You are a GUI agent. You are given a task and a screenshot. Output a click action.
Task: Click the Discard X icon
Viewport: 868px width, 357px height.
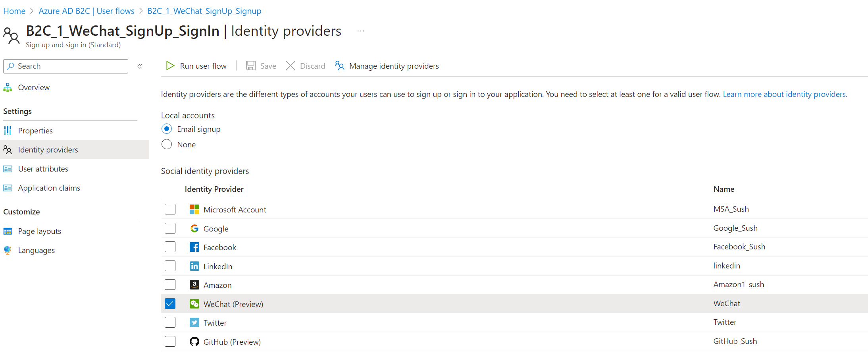click(291, 66)
